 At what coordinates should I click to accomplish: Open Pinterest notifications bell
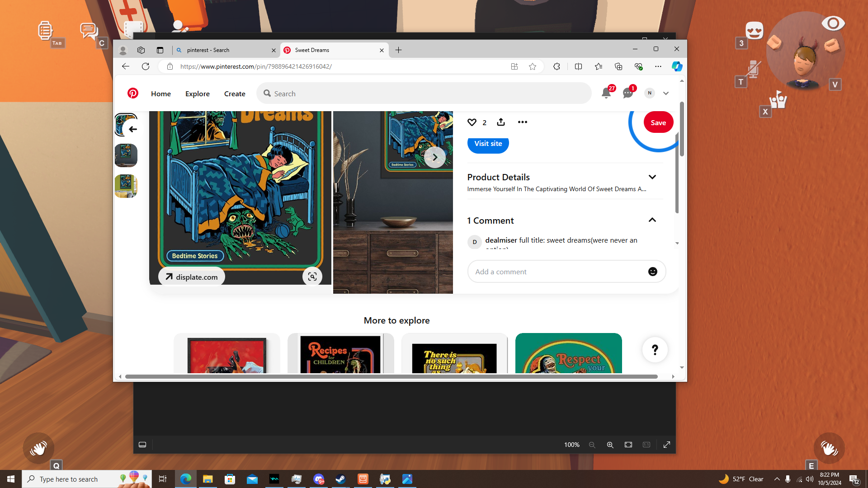(x=606, y=94)
